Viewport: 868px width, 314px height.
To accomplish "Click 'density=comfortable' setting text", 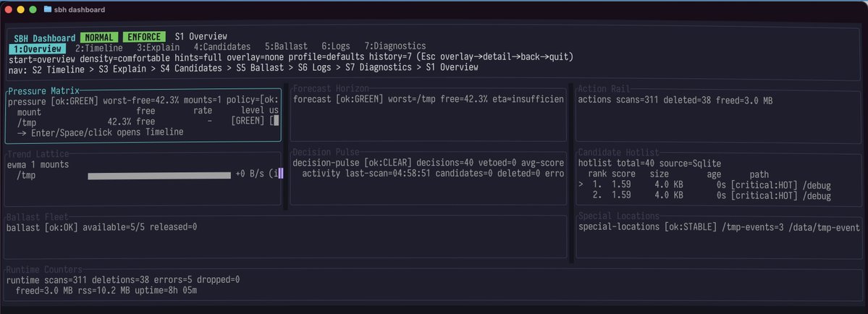I will [x=125, y=57].
